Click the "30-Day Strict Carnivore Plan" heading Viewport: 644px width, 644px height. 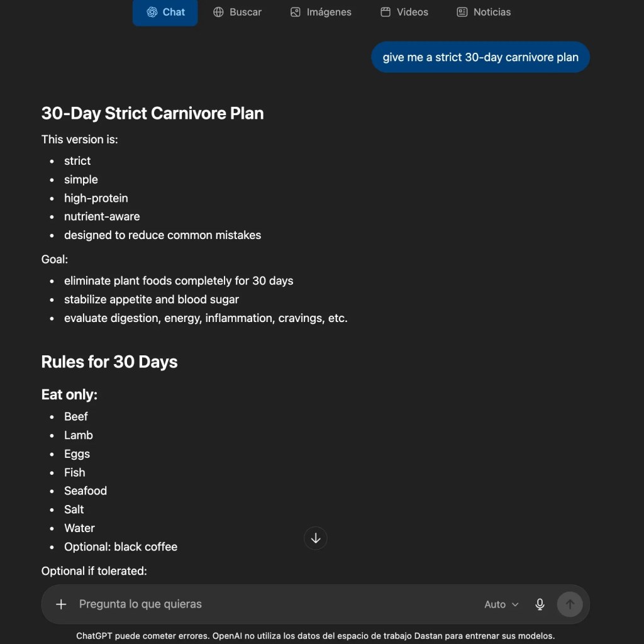[152, 113]
